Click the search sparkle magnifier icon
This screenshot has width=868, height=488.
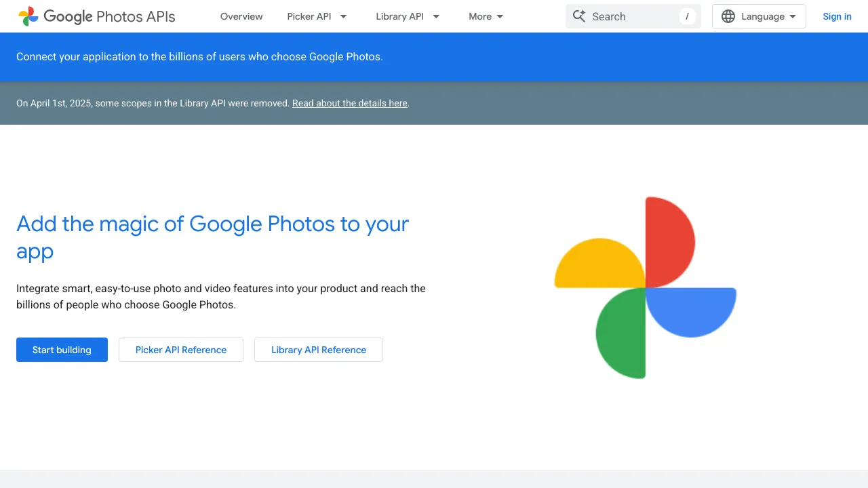coord(578,16)
